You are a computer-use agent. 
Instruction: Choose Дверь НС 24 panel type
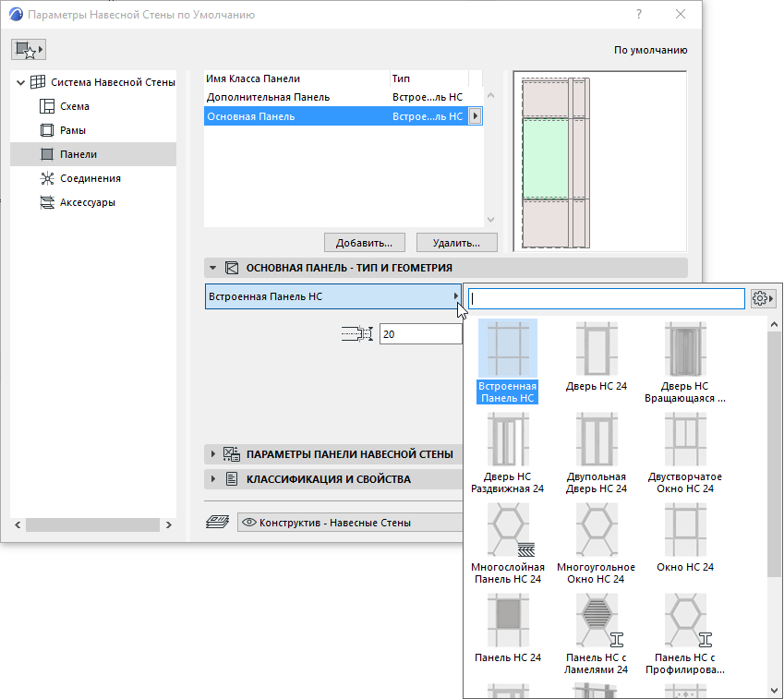[x=596, y=357]
